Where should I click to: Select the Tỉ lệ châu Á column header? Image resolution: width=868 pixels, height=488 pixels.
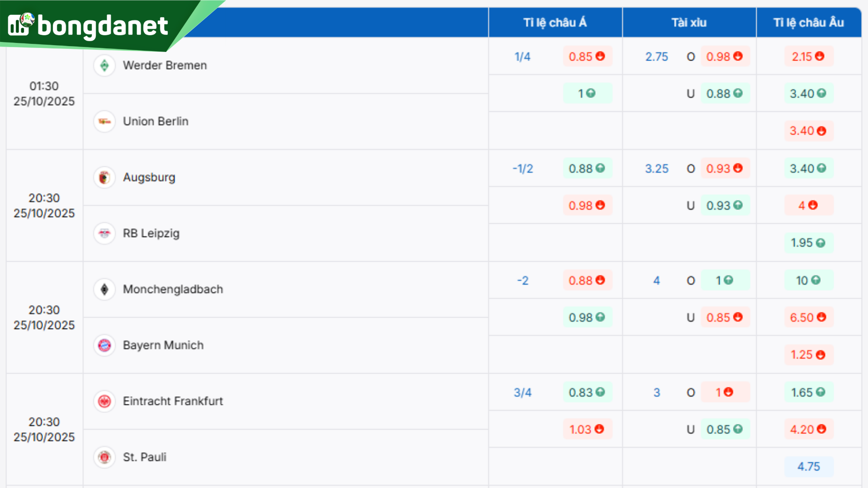(555, 23)
